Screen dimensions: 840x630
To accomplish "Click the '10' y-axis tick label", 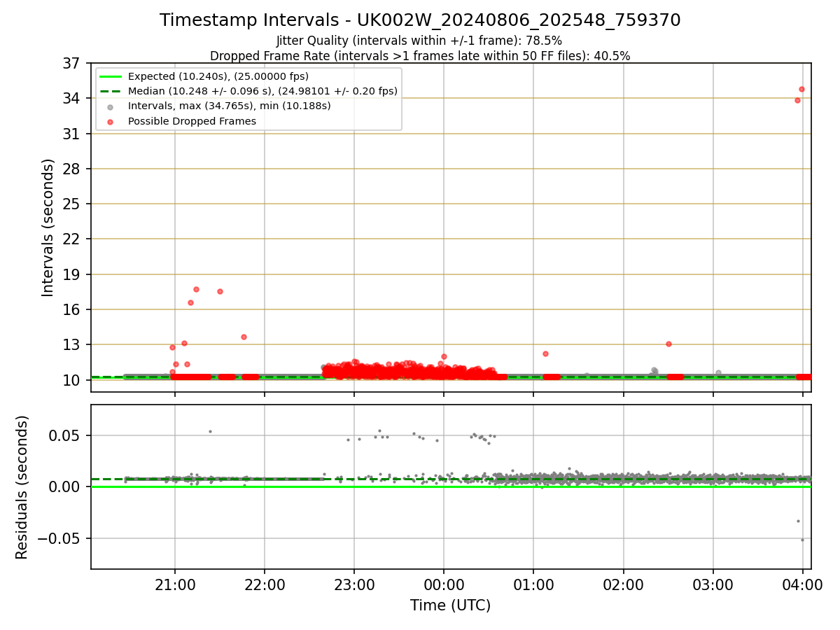I will 72,380.
